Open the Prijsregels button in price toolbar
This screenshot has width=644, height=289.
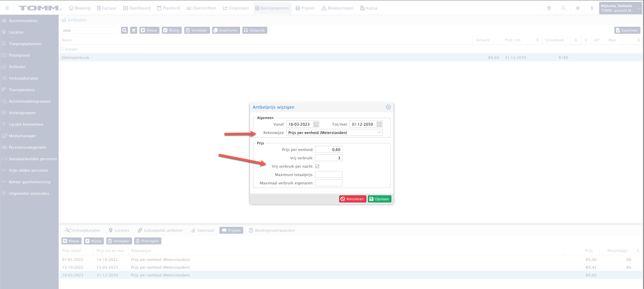[147, 241]
